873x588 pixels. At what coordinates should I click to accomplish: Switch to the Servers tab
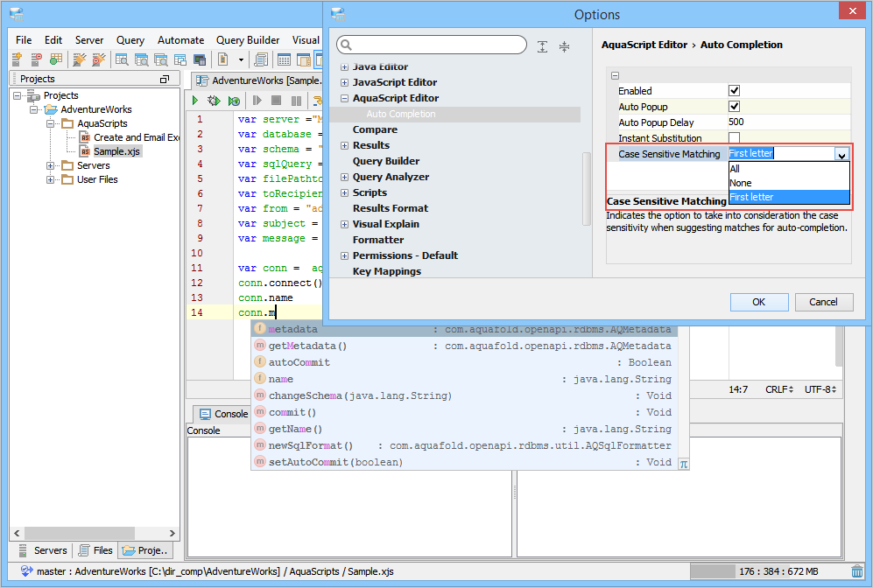(x=42, y=550)
